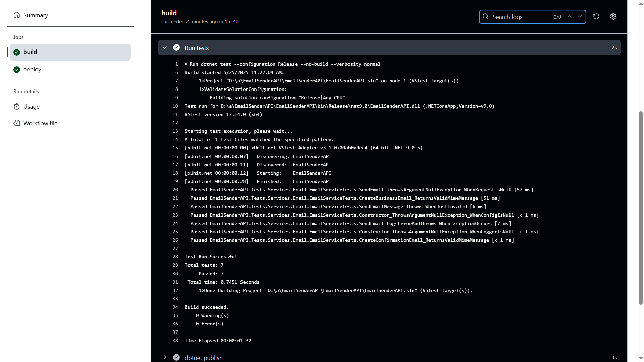The image size is (644, 362).
Task: Click scrollbar up arrow at top
Action: pyautogui.click(x=641, y=3)
